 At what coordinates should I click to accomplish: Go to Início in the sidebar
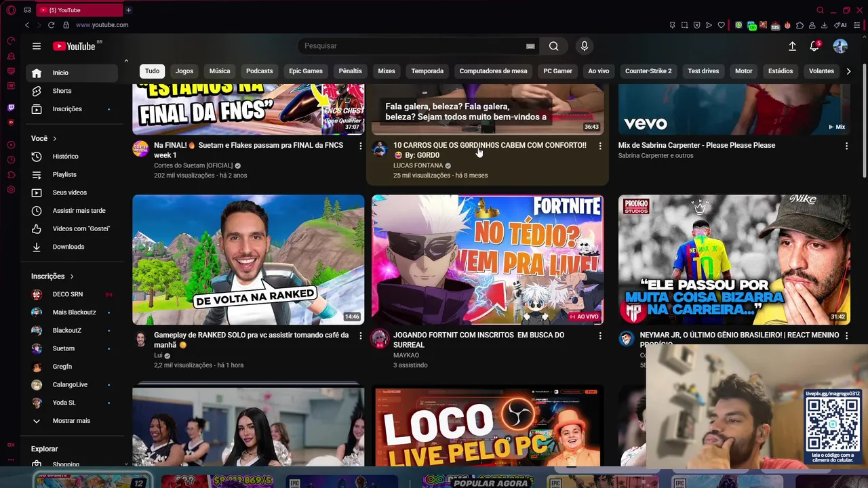(x=72, y=73)
